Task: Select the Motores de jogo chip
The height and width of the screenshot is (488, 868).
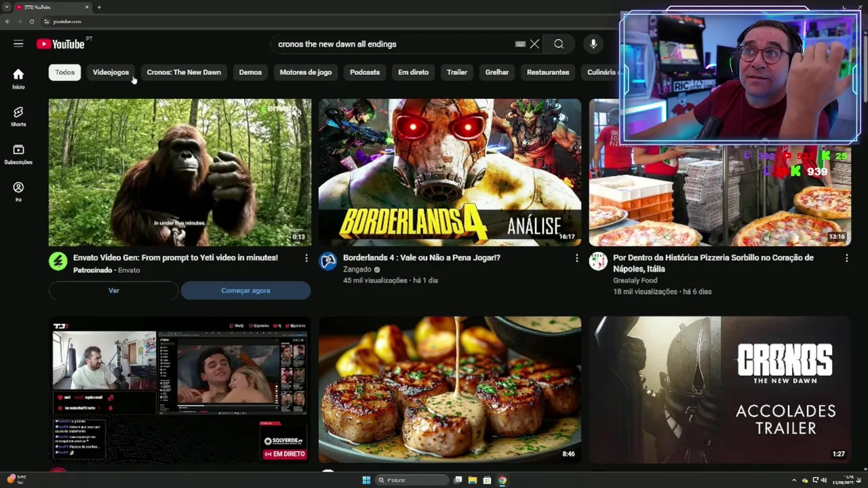Action: pos(306,73)
